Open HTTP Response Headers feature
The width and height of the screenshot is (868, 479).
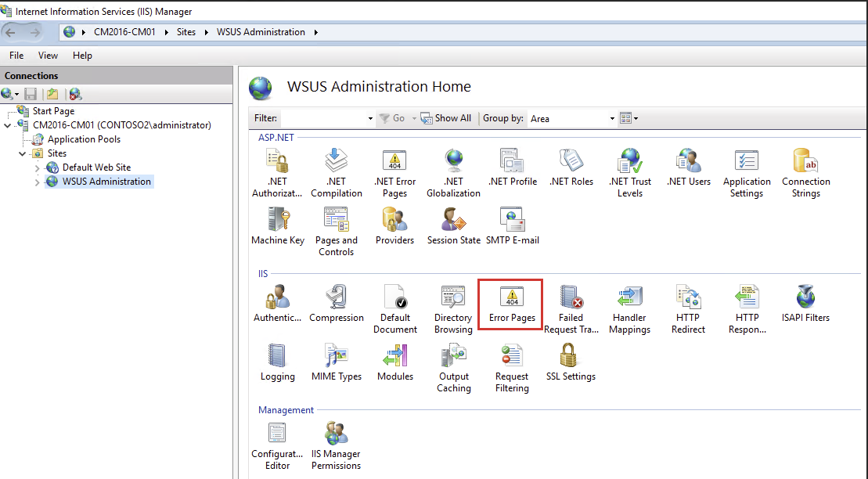tap(747, 310)
